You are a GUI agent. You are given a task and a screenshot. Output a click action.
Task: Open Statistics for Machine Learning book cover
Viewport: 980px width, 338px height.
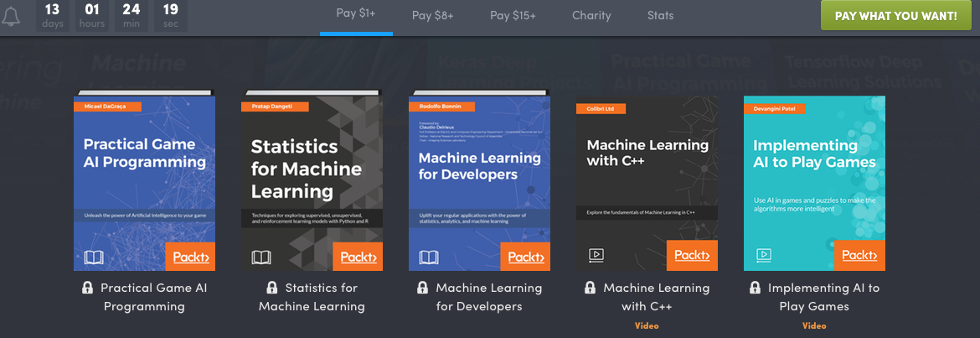click(x=312, y=180)
